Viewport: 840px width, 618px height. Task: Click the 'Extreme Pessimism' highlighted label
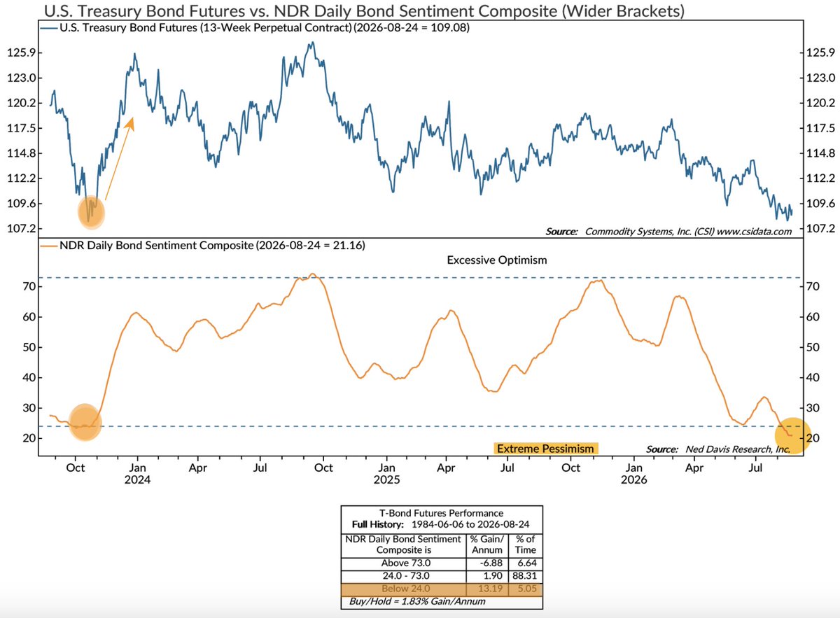click(545, 449)
